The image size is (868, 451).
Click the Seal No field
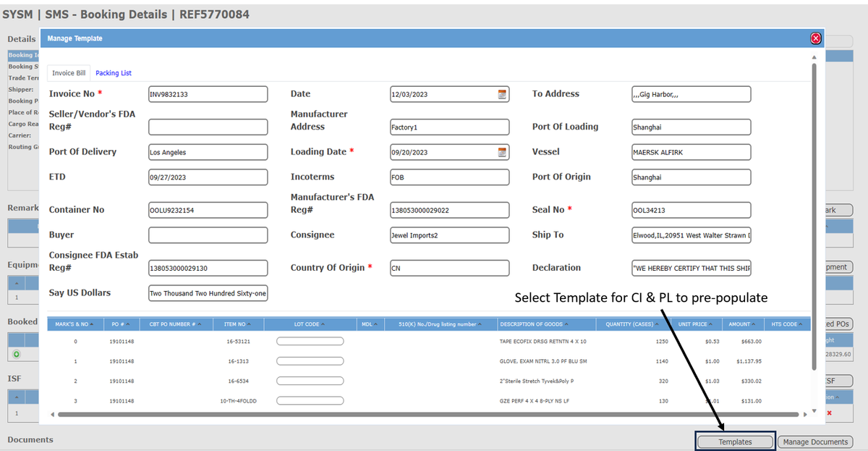coord(691,210)
